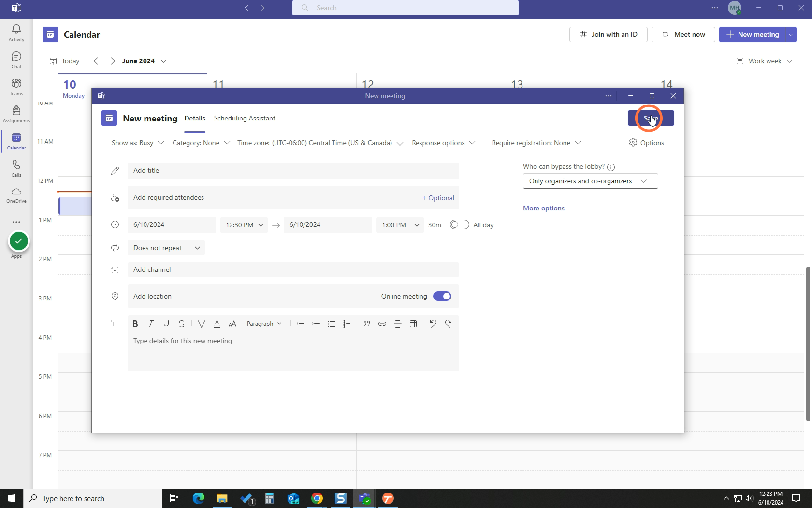Decrease text indent
The image size is (812, 508).
point(301,324)
